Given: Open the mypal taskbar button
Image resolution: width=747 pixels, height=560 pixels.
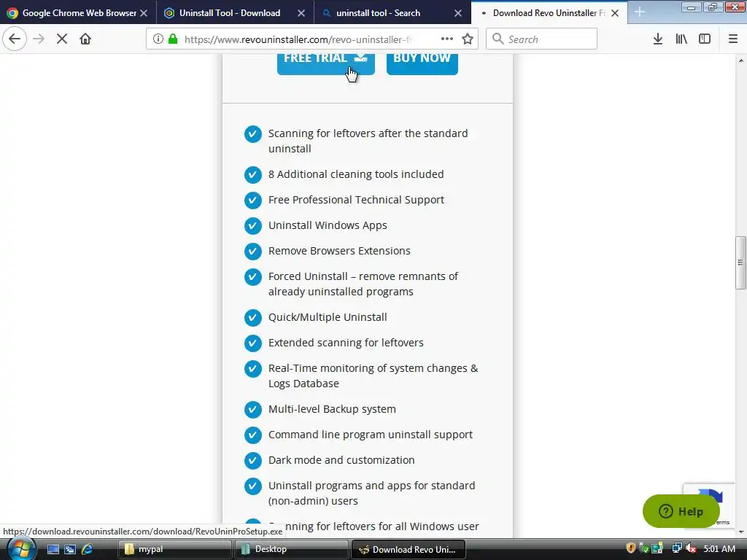Looking at the screenshot, I should pos(174,549).
